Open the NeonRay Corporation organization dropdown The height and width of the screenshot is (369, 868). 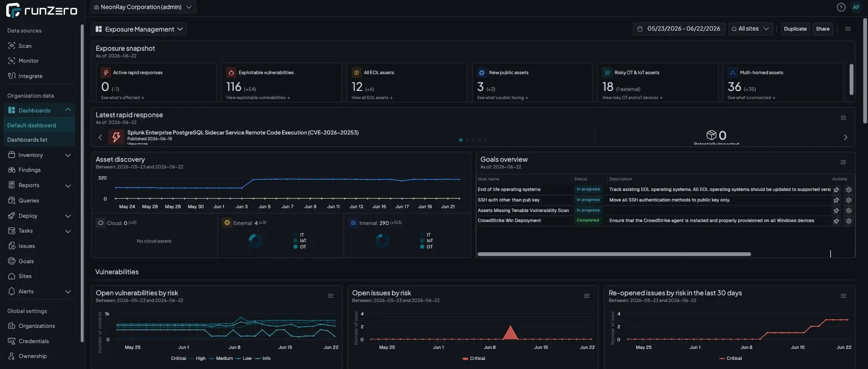[x=143, y=7]
